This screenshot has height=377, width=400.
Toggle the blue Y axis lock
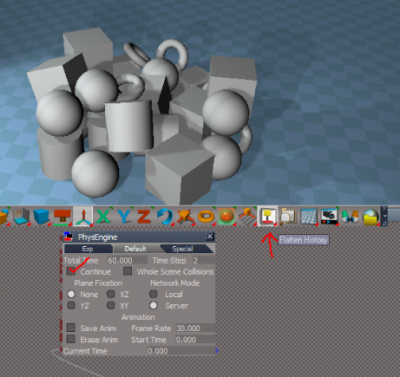[124, 217]
